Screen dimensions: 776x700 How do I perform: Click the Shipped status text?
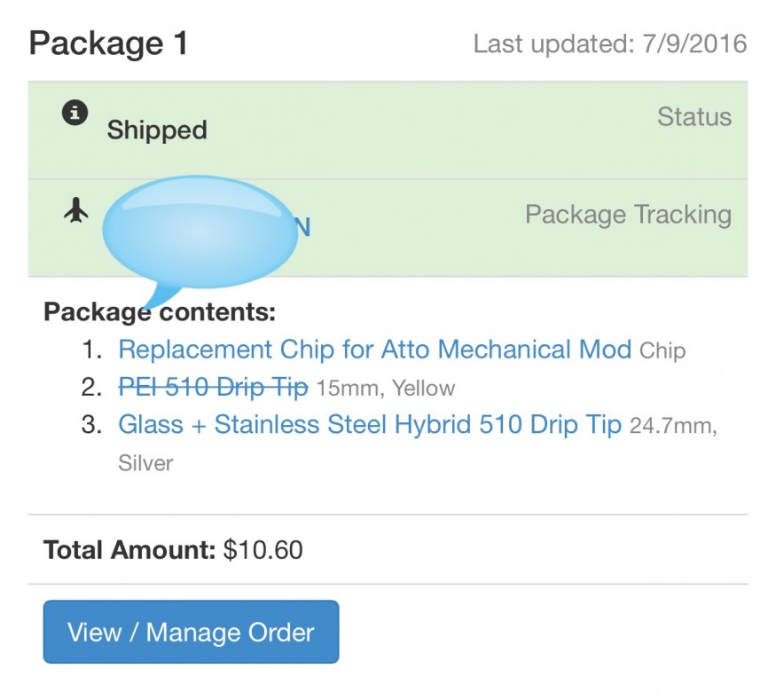click(x=157, y=130)
